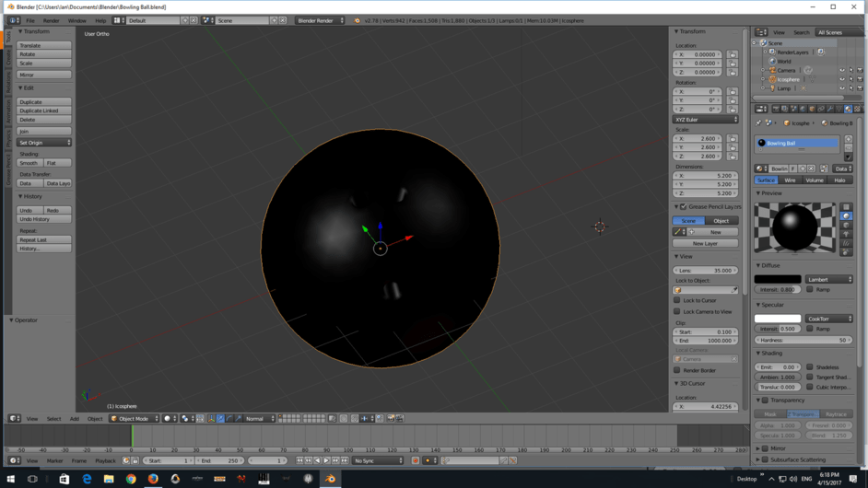Click the play animation button in timeline
This screenshot has height=488, width=868.
(326, 460)
